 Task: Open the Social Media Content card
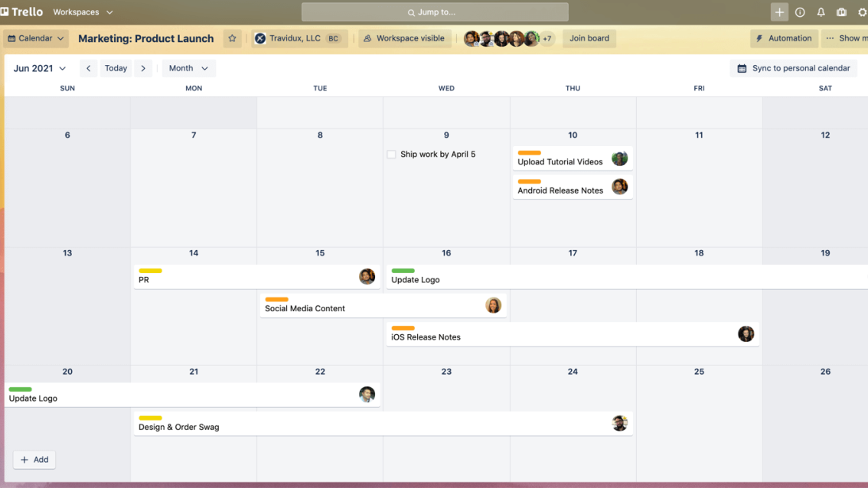383,305
